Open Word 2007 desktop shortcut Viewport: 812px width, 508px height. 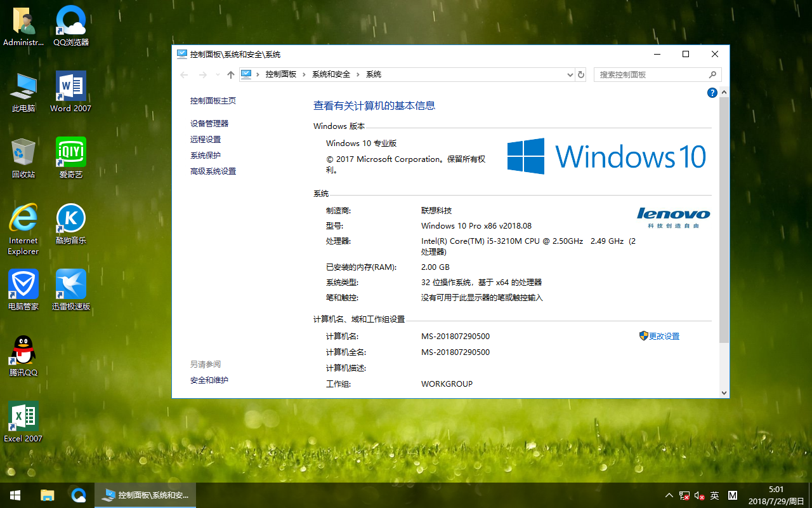[x=70, y=93]
